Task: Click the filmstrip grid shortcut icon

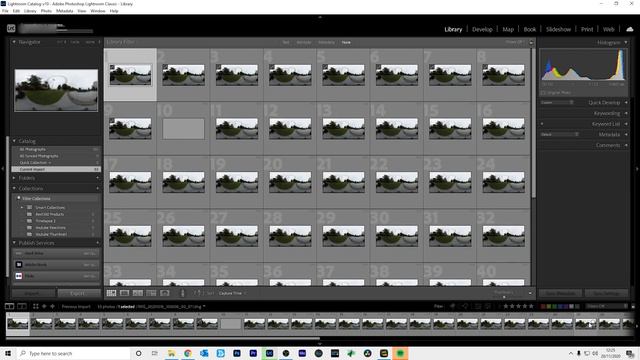Action: click(x=36, y=306)
